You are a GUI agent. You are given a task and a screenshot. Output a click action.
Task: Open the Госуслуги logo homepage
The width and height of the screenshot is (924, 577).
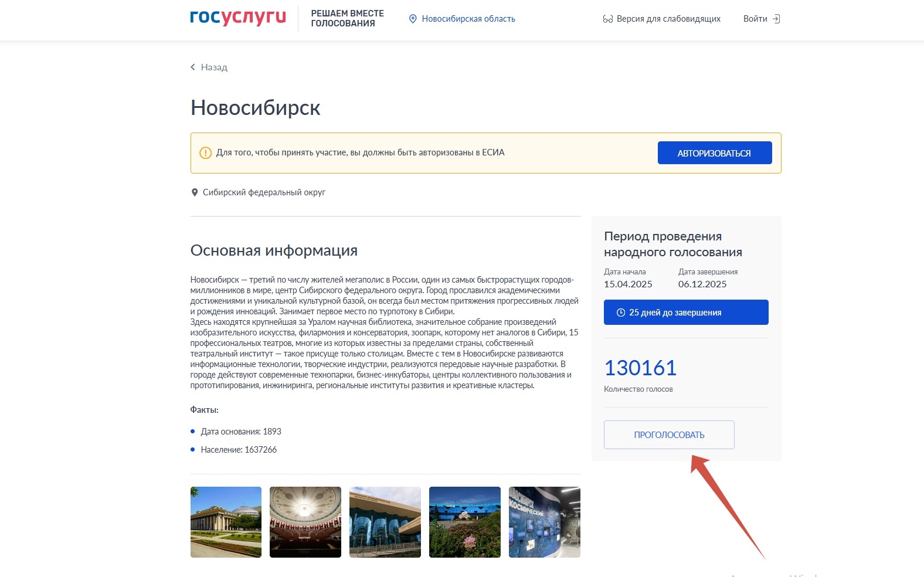pos(238,18)
